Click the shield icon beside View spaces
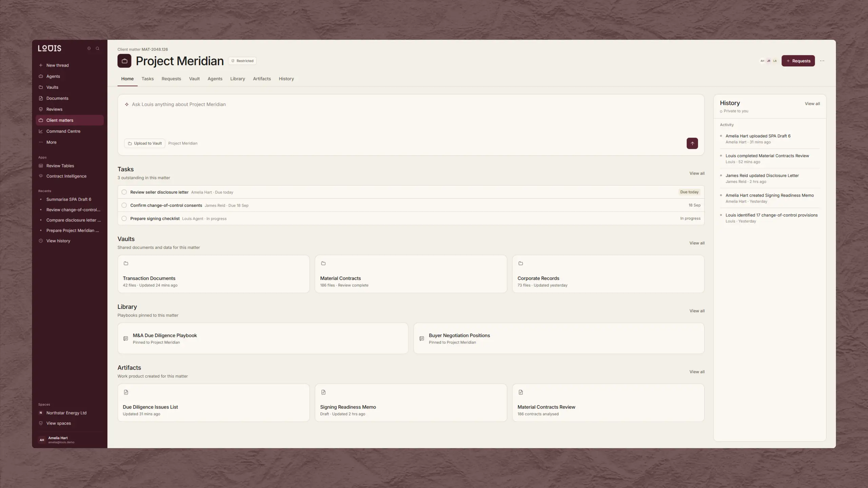Screen dimensions: 868x488 tap(41, 423)
